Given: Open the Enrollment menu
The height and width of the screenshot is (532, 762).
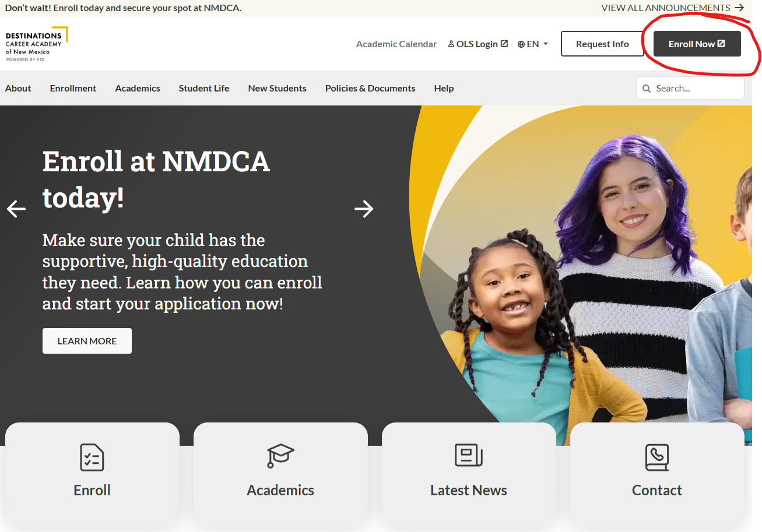Looking at the screenshot, I should (73, 89).
